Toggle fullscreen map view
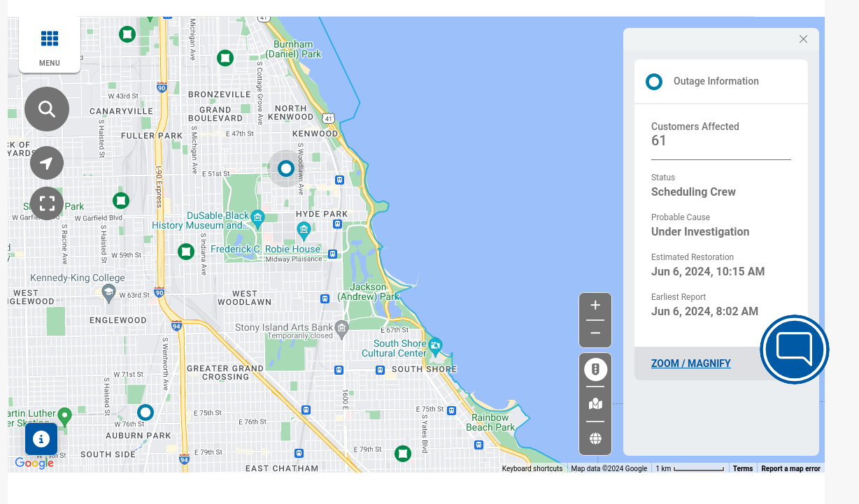 point(47,203)
